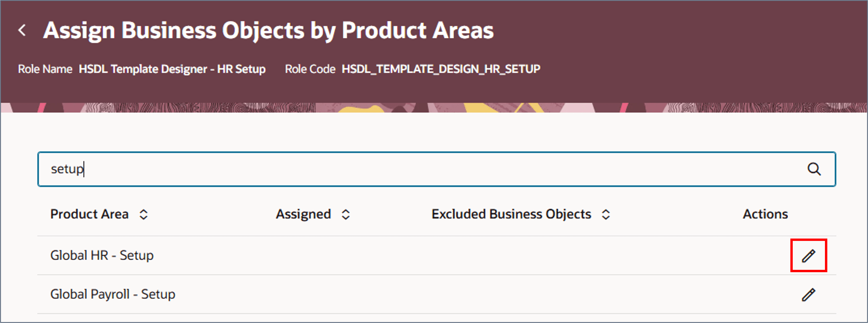Select the Excluded Business Objects column header

pos(511,214)
